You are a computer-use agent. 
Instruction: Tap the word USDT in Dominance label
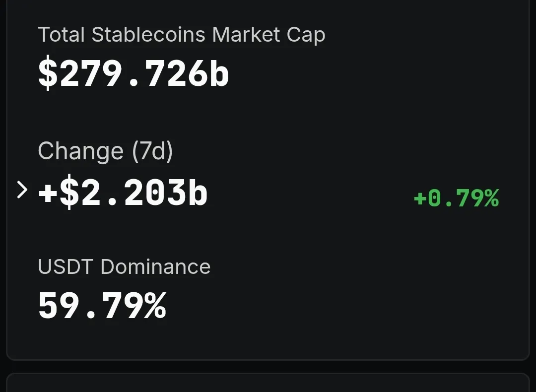(66, 267)
